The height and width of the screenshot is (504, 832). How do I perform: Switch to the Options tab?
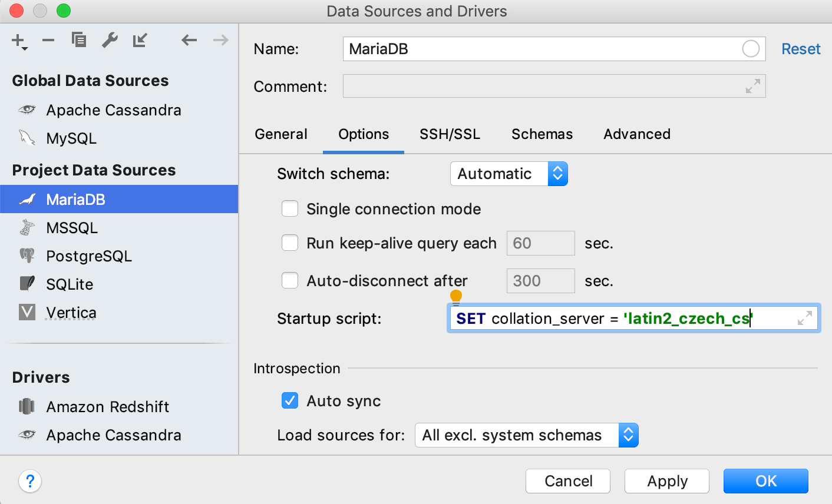(x=364, y=134)
